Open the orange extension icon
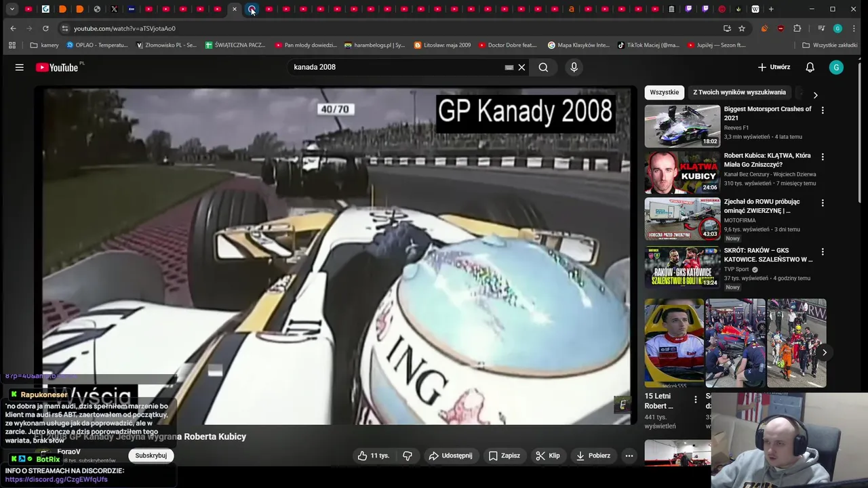868x488 pixels. coord(764,28)
